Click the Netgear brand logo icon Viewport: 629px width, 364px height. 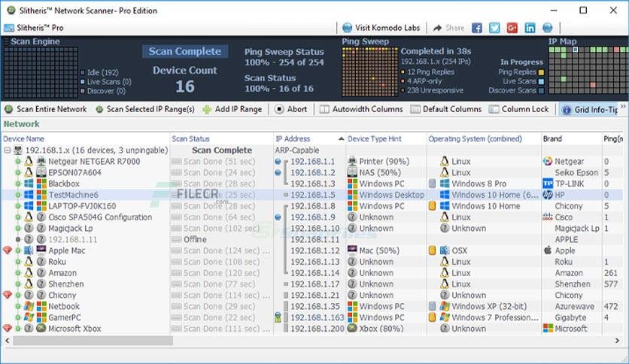coord(548,162)
